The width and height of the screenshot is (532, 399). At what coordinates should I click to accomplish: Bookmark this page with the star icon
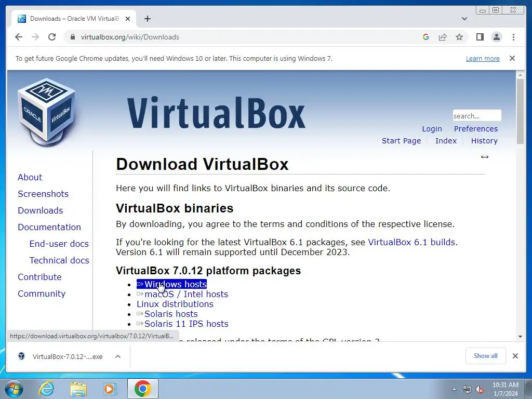[459, 37]
